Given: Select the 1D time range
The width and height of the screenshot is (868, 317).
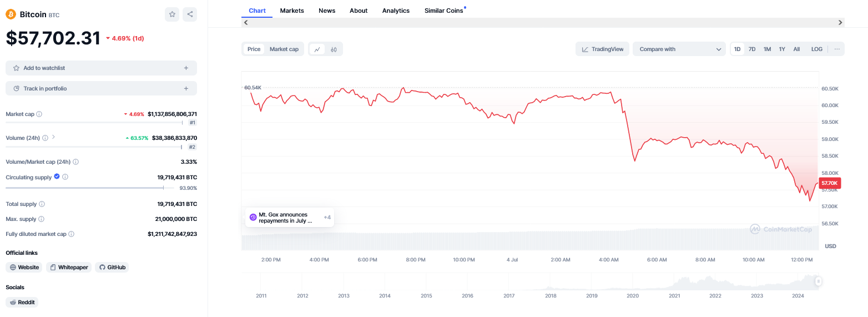Looking at the screenshot, I should pos(738,49).
